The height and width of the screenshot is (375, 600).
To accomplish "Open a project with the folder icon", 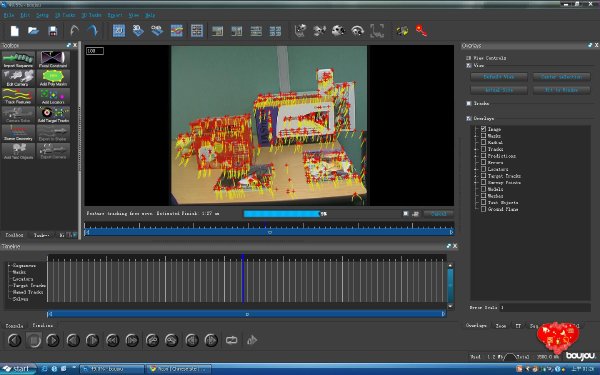I will tap(34, 31).
